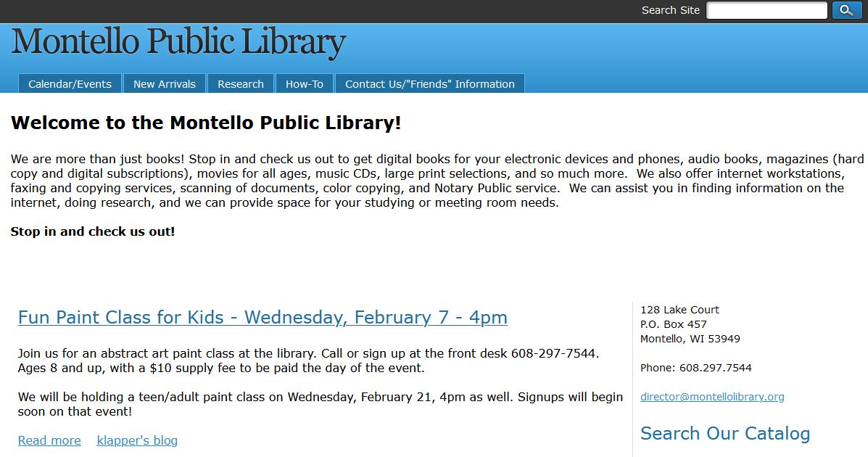Open the New Arrivals tab

(165, 83)
